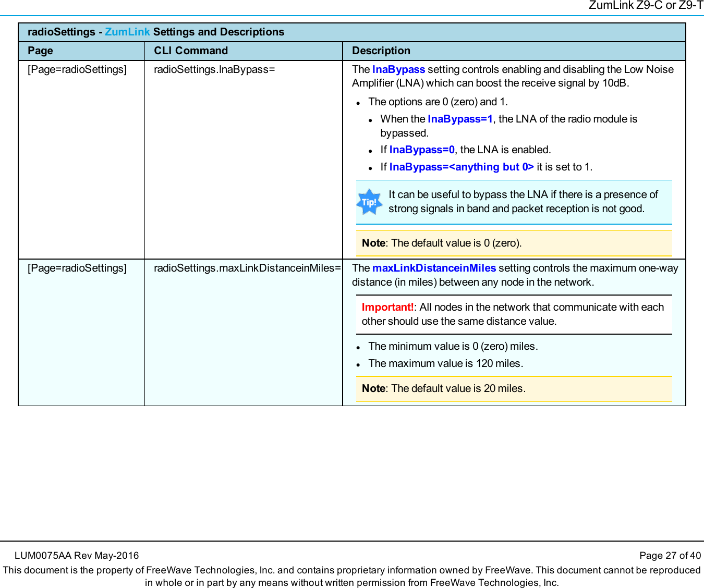
Task: Click 'The minimum value is 0 (zero) miles.' bullet
Action: (453, 346)
